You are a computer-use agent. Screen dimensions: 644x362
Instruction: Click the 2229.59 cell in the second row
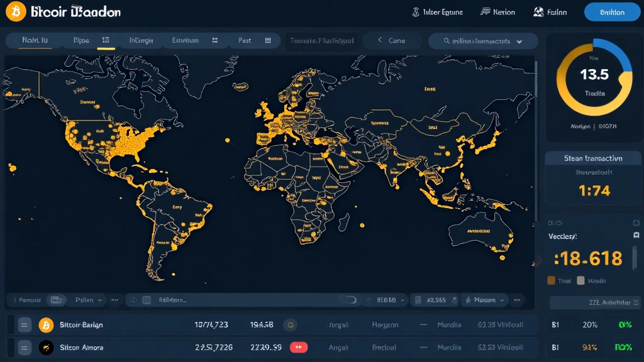[x=266, y=348]
